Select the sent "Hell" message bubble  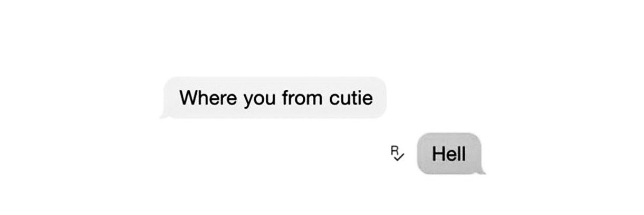click(449, 153)
